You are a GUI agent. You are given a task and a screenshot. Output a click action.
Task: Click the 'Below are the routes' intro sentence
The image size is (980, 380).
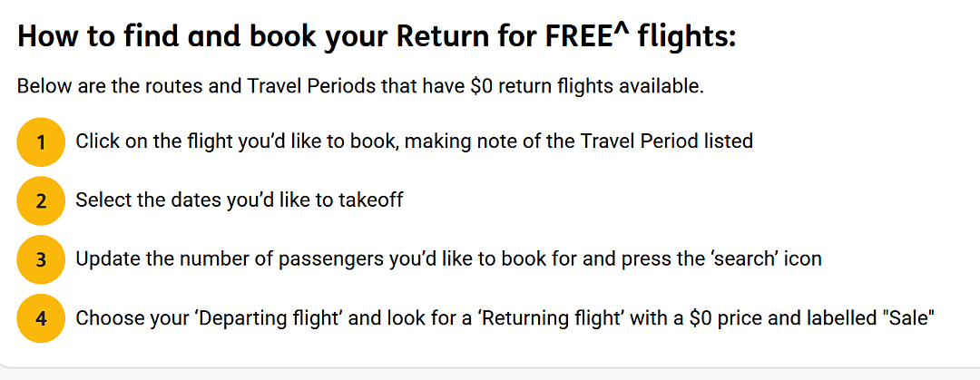coord(360,85)
